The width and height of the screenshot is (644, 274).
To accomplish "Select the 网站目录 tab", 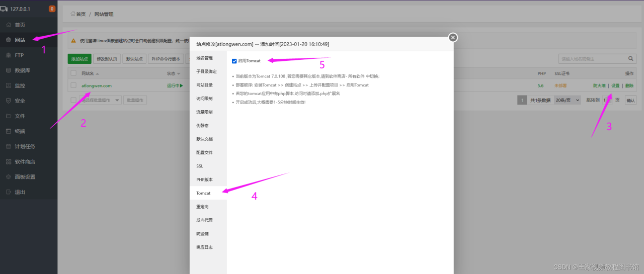I will click(x=208, y=85).
